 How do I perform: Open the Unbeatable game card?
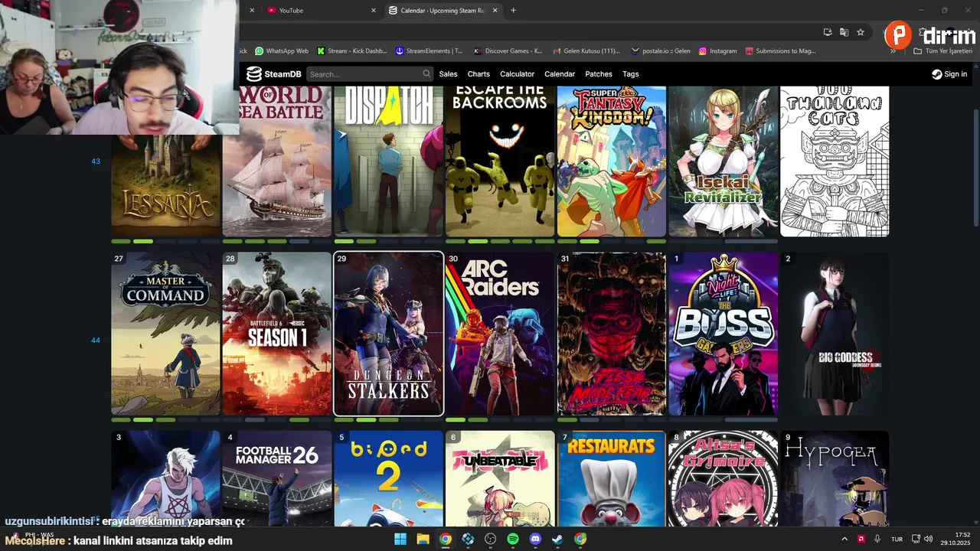(x=500, y=478)
